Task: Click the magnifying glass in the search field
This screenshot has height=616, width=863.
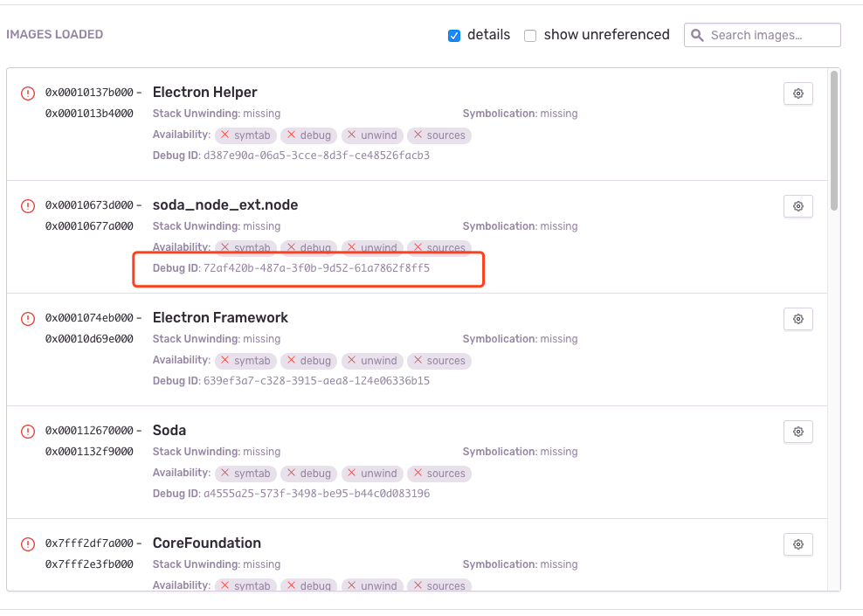Action: [x=696, y=35]
